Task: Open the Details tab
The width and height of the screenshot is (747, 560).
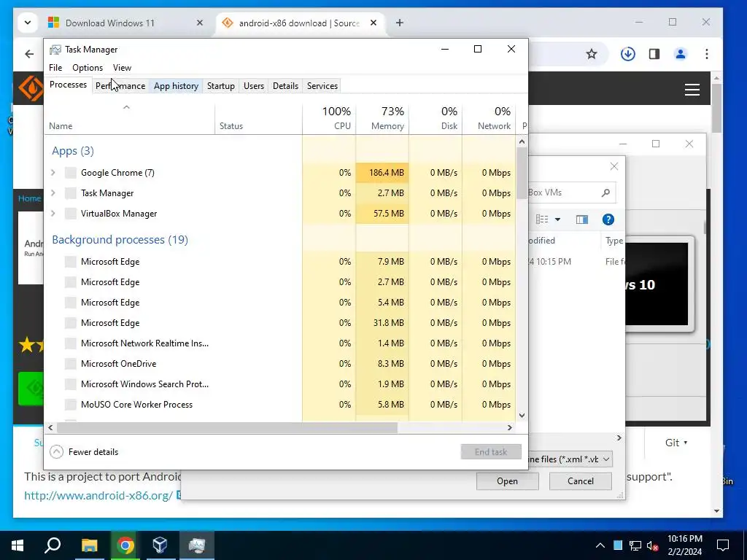Action: (285, 86)
